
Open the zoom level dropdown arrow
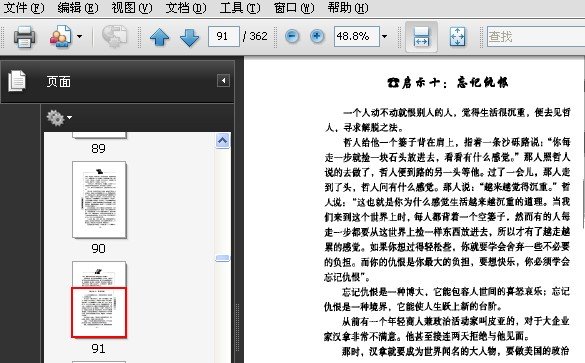[385, 37]
